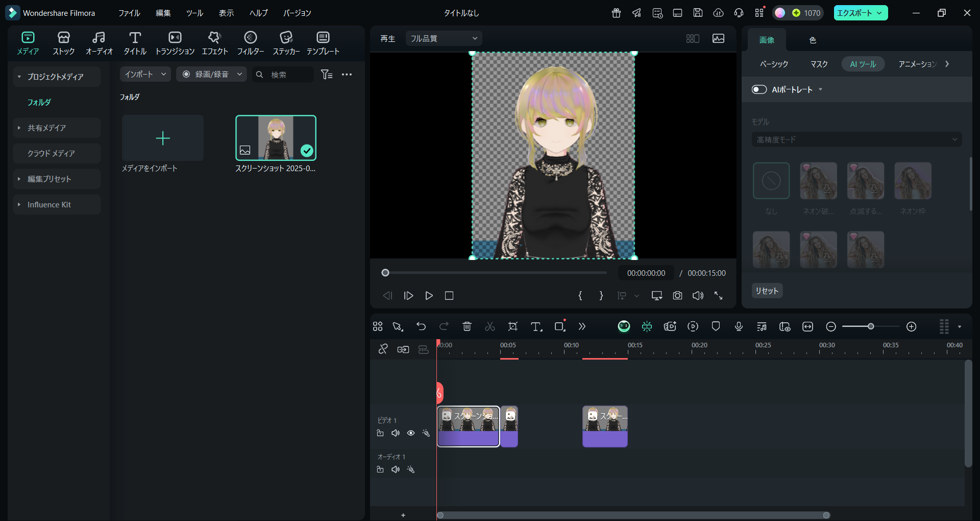Open the Audio (オーディオ) library tab

[99, 43]
